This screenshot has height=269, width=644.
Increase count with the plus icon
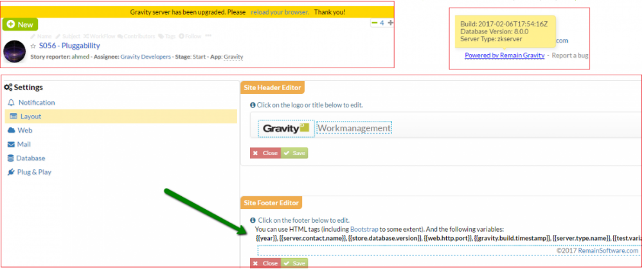(x=391, y=23)
